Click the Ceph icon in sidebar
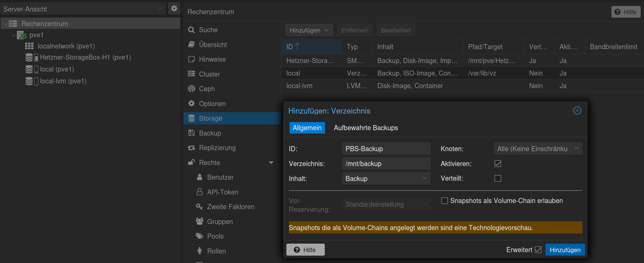 click(191, 89)
